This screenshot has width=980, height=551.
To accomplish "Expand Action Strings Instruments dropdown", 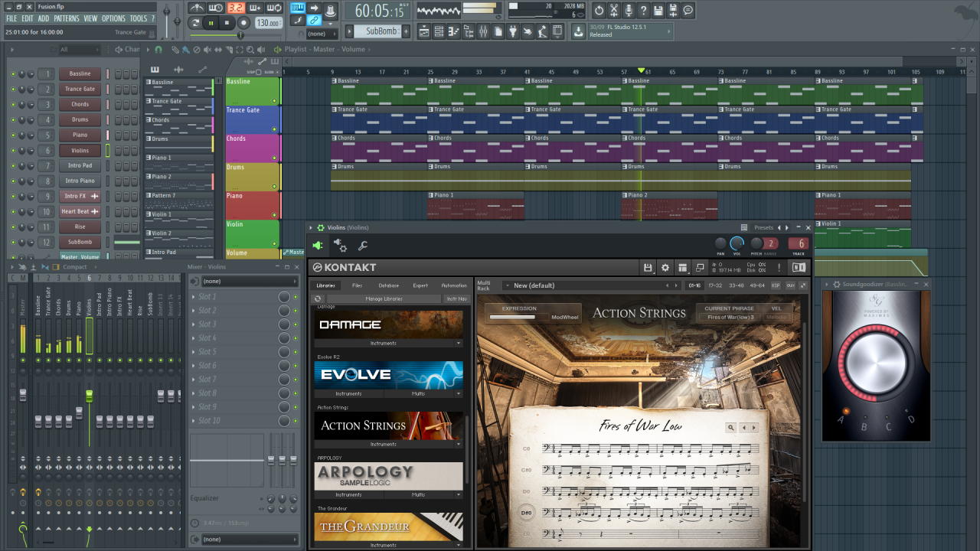I will [x=459, y=444].
